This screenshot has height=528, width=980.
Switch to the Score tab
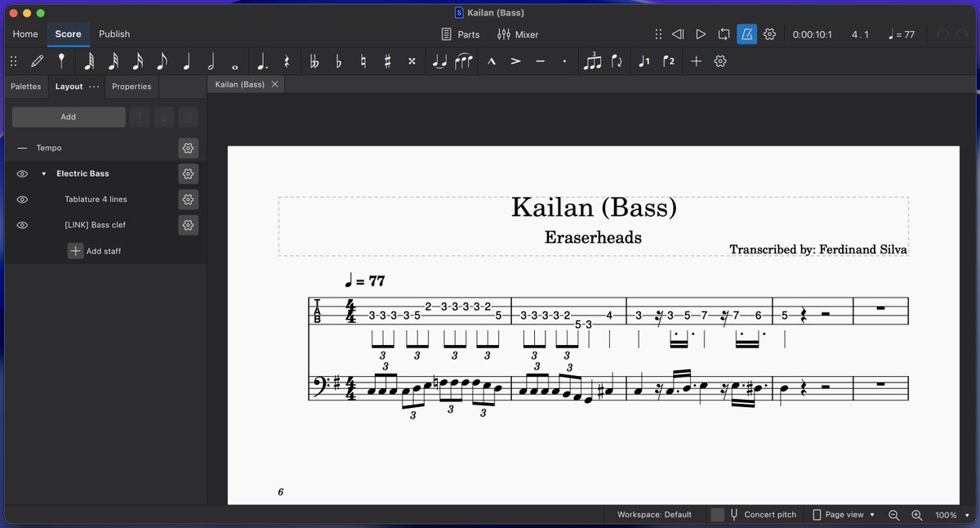(68, 34)
